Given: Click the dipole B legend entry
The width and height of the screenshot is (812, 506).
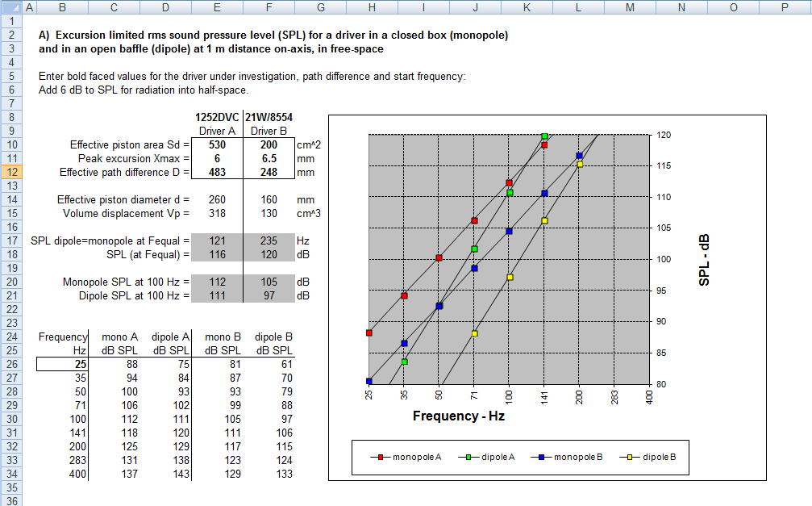Looking at the screenshot, I should click(x=648, y=458).
